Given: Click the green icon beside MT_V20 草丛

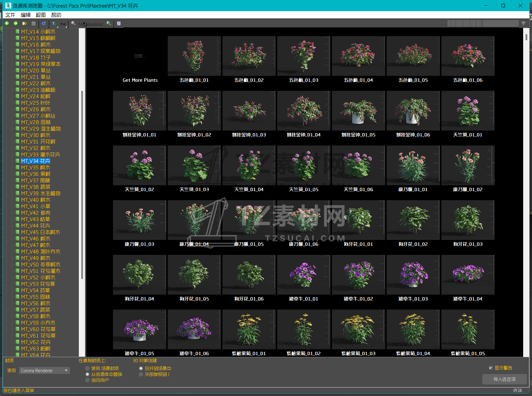Looking at the screenshot, I should pyautogui.click(x=17, y=70).
